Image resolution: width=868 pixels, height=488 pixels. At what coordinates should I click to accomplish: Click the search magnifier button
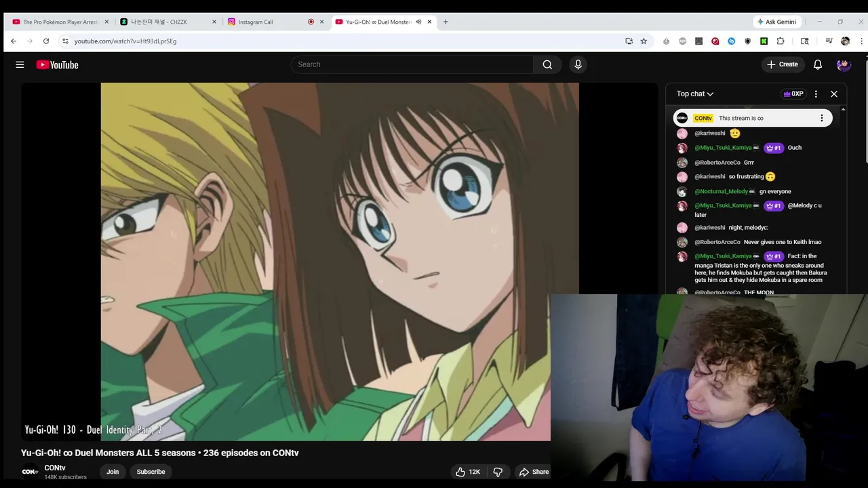[x=547, y=64]
